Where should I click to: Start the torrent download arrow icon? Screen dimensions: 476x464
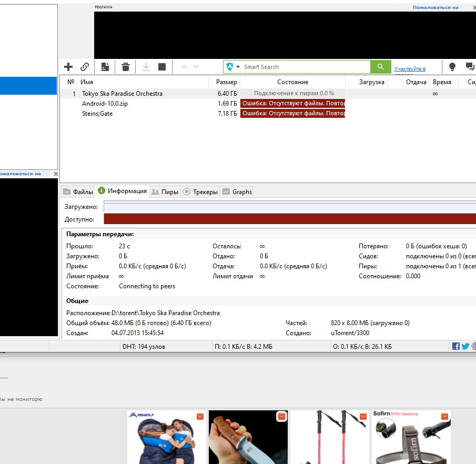coord(146,66)
